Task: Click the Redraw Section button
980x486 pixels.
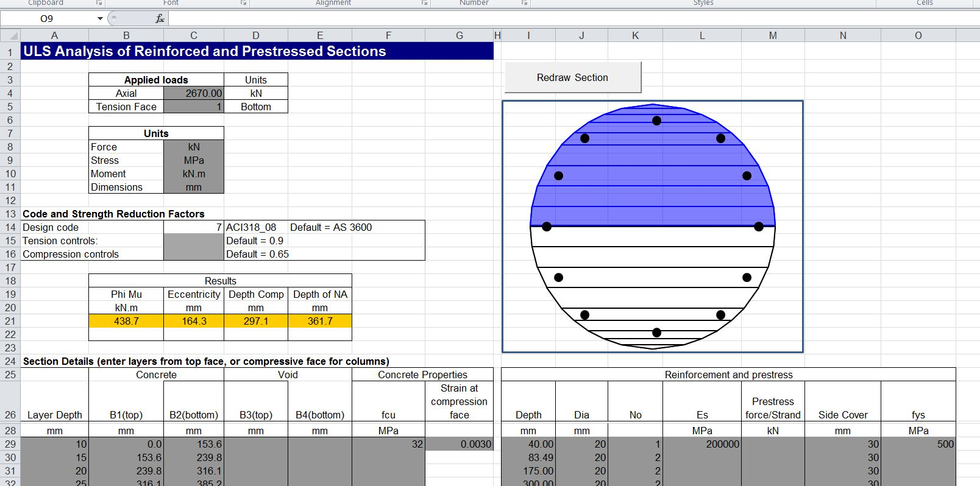Action: (x=572, y=77)
